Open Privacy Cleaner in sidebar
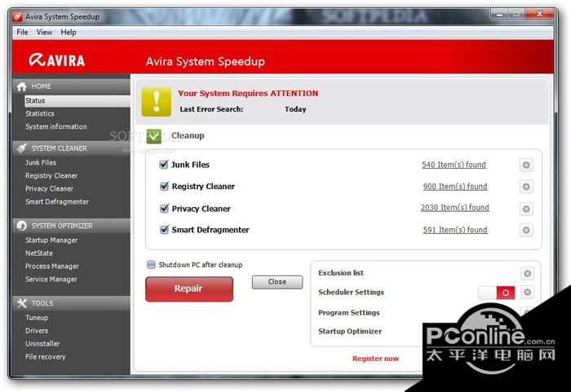The height and width of the screenshot is (392, 571). click(x=49, y=188)
